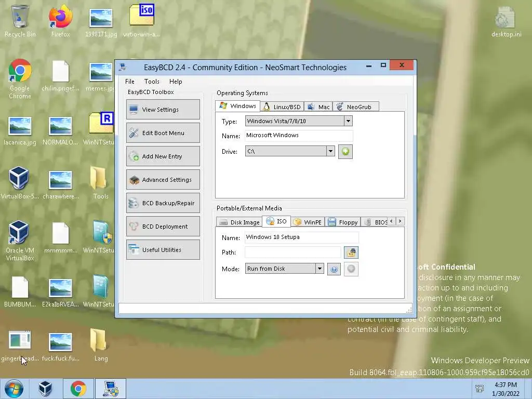Expand the Type dropdown for Windows Vista/7/8/10
This screenshot has width=532, height=399.
click(x=348, y=121)
